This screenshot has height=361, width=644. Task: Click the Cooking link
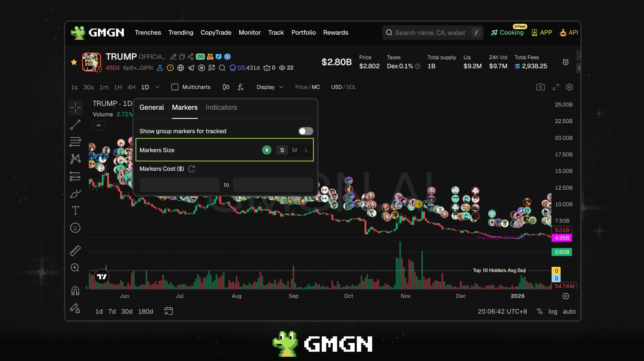coord(507,33)
